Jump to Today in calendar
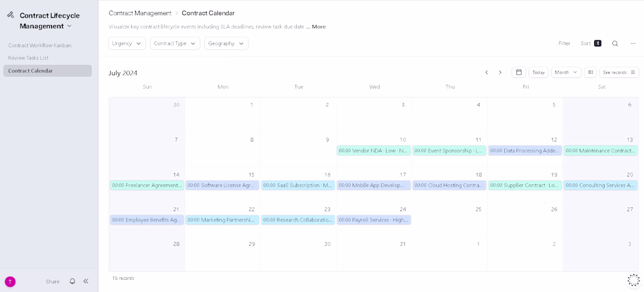This screenshot has height=292, width=644. pyautogui.click(x=539, y=73)
